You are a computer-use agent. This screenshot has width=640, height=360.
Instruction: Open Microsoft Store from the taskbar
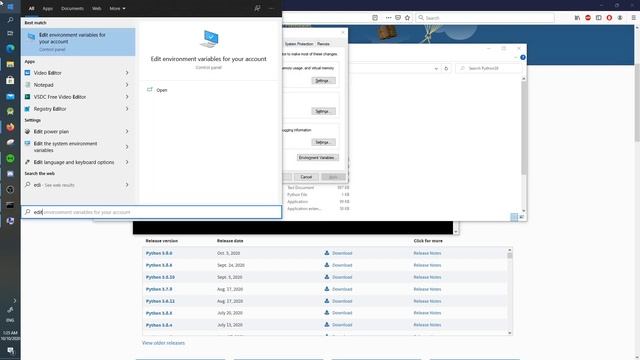pos(10,80)
